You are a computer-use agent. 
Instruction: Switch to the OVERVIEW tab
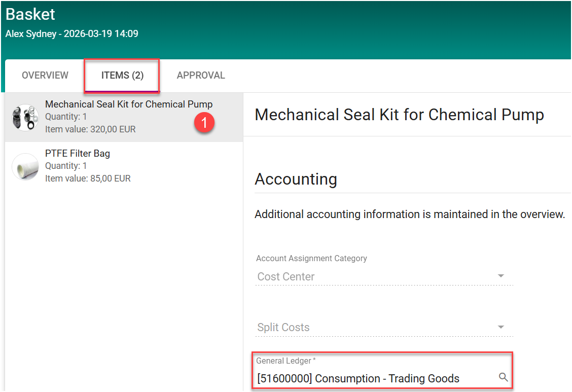45,76
